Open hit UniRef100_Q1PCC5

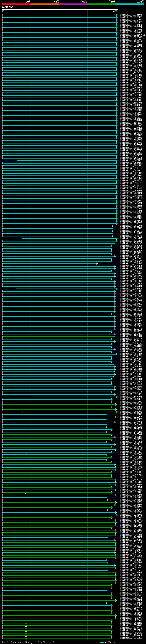131,17
